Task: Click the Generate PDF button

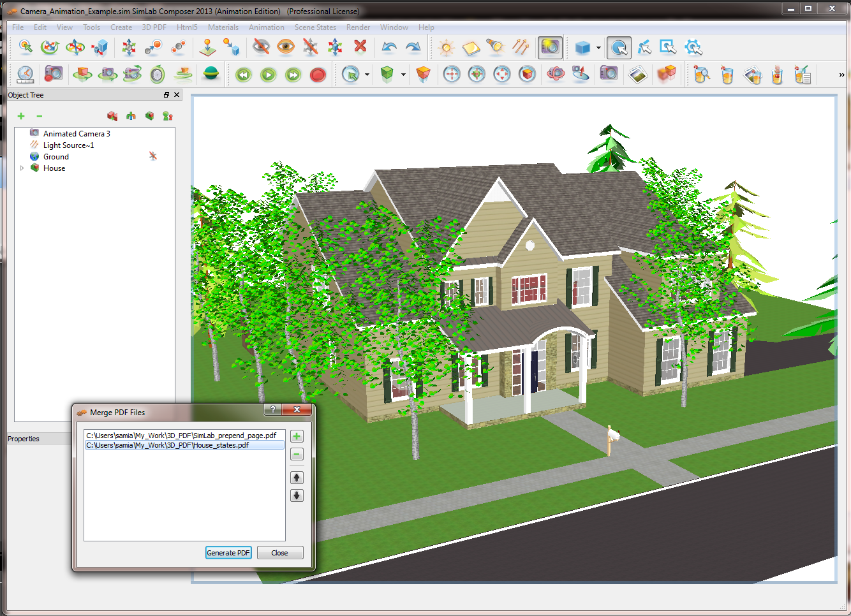Action: [228, 553]
